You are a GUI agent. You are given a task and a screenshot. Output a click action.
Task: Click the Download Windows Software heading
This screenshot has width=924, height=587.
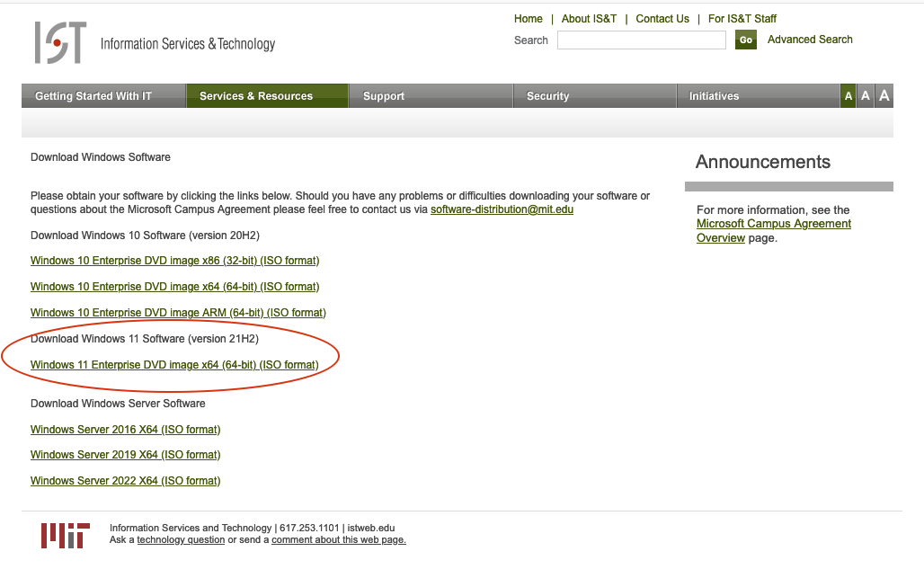coord(101,157)
